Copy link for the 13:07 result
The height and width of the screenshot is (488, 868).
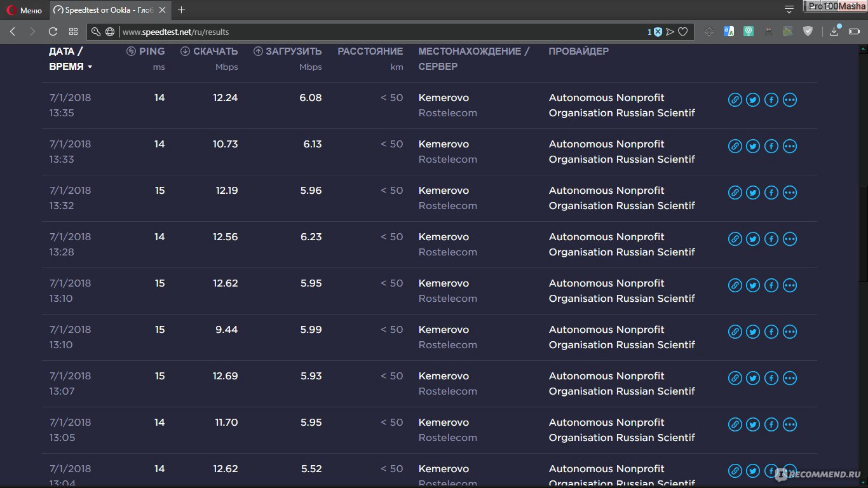point(735,378)
